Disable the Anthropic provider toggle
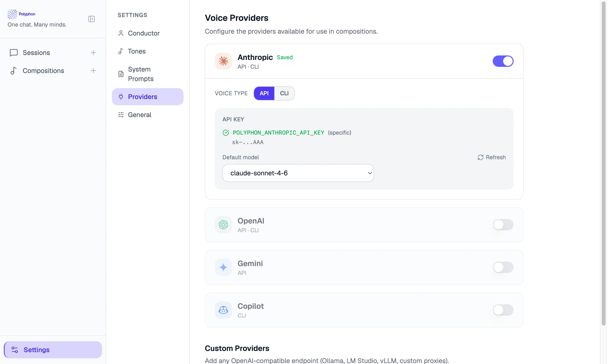This screenshot has width=607, height=364. [x=503, y=61]
